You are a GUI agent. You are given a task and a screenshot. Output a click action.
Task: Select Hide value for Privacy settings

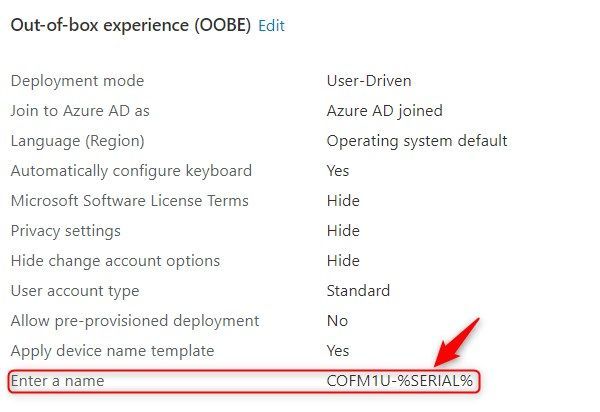pyautogui.click(x=343, y=231)
